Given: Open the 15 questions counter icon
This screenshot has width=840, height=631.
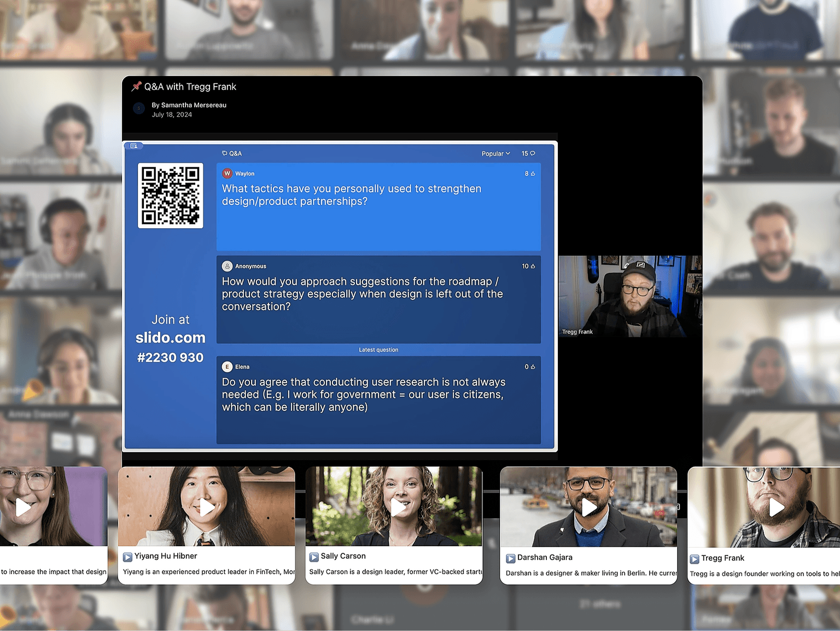Looking at the screenshot, I should coord(533,154).
